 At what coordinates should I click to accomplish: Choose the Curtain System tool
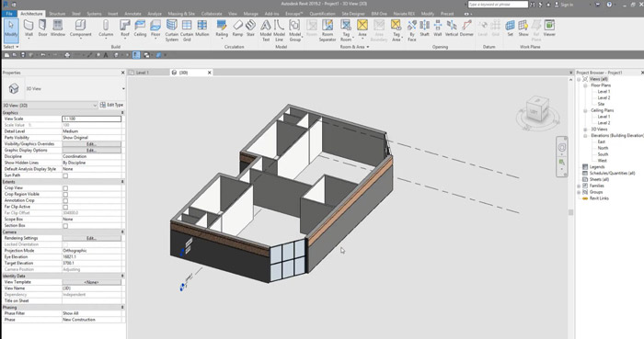tap(172, 30)
